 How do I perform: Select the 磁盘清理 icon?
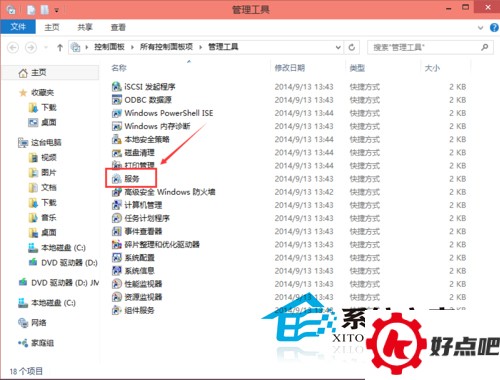116,153
